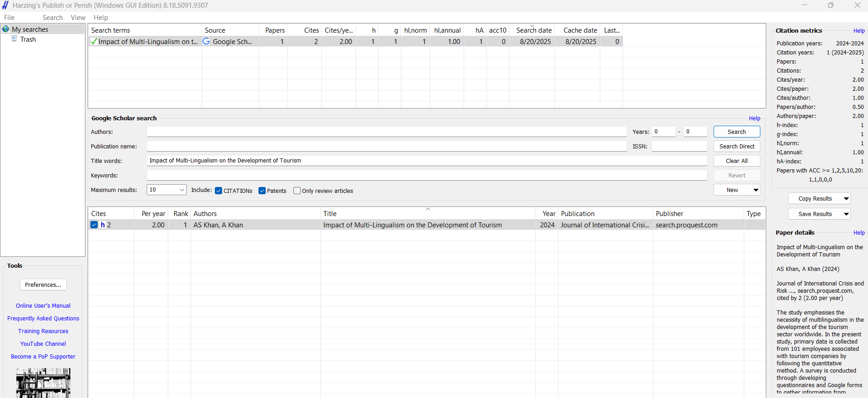Open the View menu
Screen dimensions: 868x398
pos(78,18)
